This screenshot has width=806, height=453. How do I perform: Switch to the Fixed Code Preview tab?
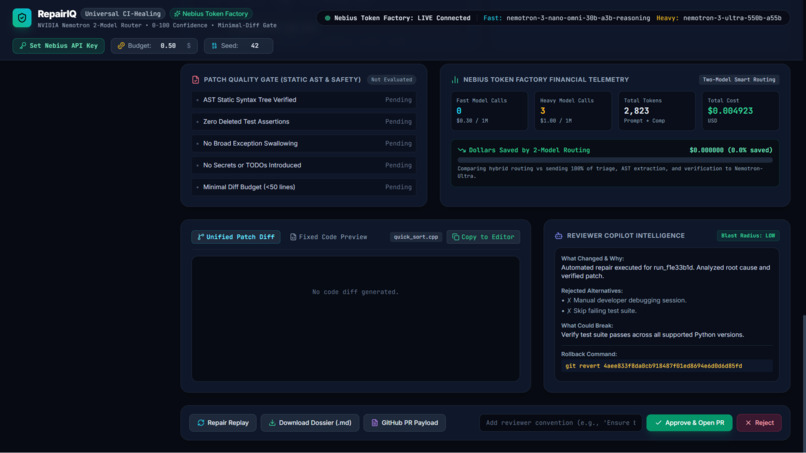point(328,237)
